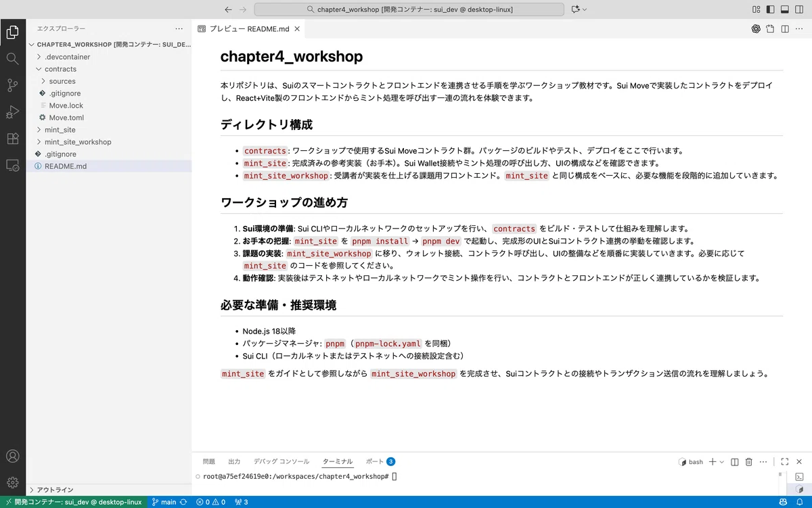The width and height of the screenshot is (812, 508).
Task: Split the terminal
Action: point(735,462)
